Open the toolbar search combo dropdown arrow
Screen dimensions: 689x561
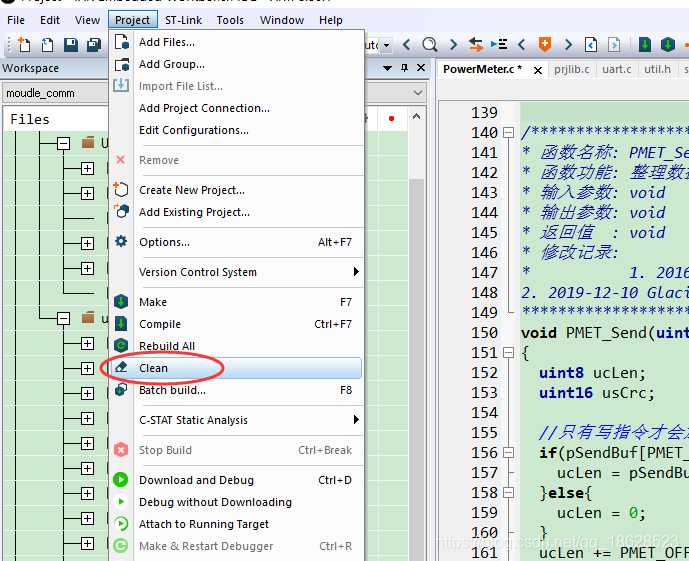(386, 45)
